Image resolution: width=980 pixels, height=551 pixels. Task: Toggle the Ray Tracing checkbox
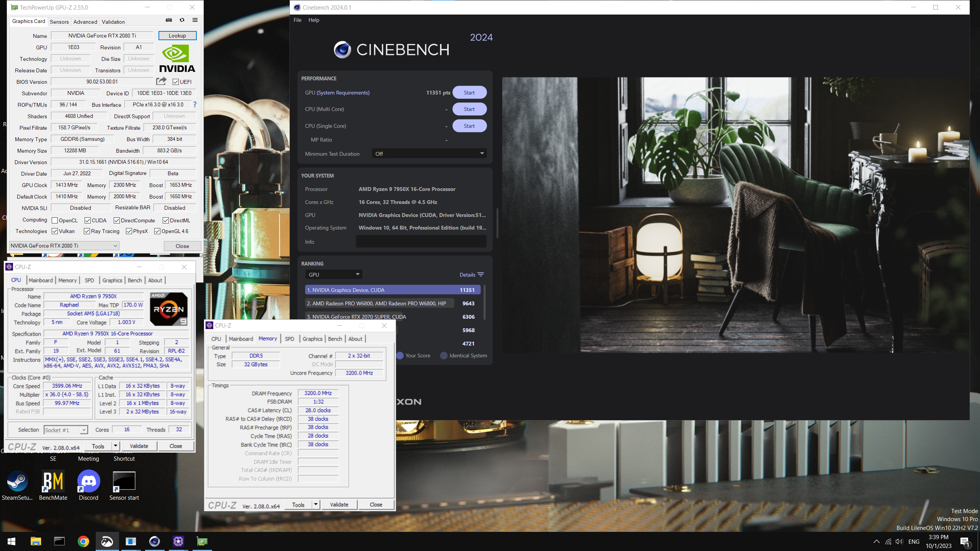[87, 231]
